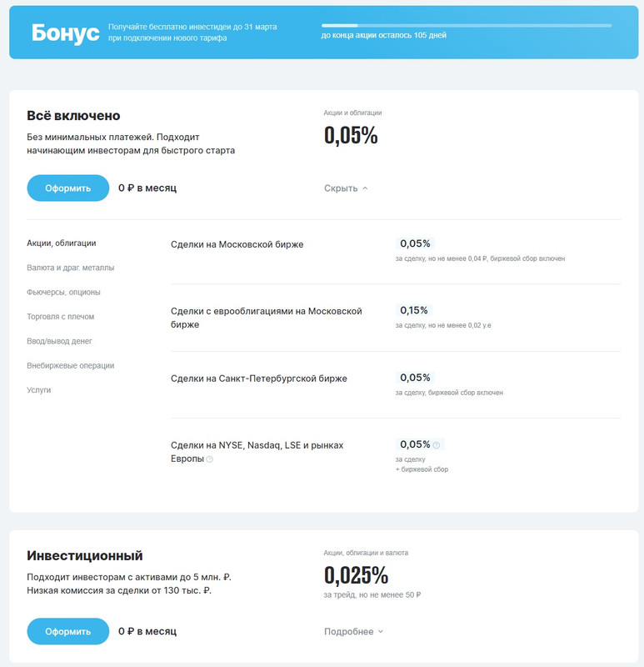
Task: Open the Внебиржевые операции section
Action: 71,365
